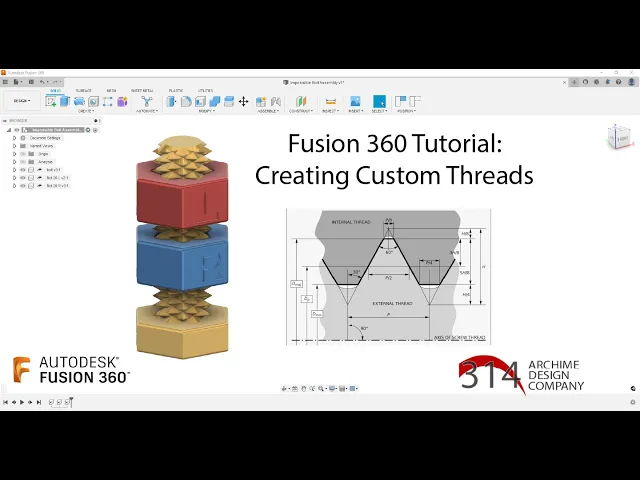The image size is (640, 480).
Task: Open the Construct dropdown menu
Action: (x=301, y=111)
